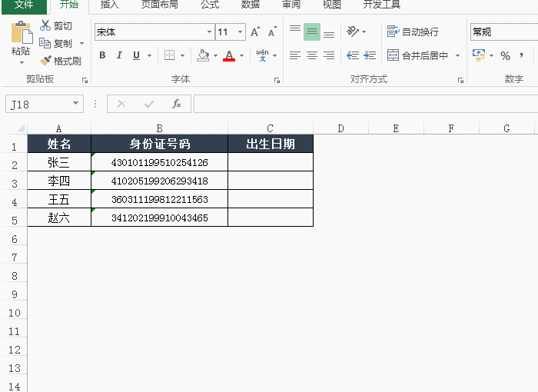The image size is (538, 392).
Task: Show phonetic guide wén icon
Action: coord(263,55)
